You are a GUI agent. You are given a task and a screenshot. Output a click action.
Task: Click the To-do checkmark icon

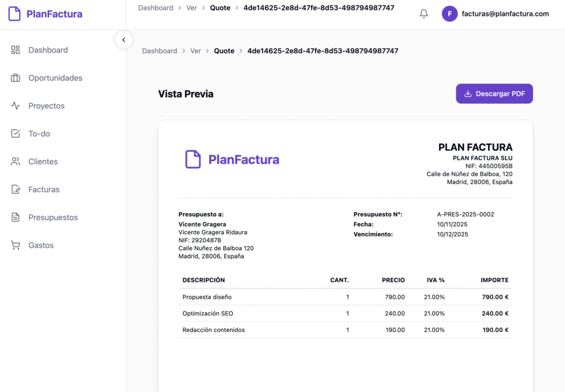tap(15, 133)
